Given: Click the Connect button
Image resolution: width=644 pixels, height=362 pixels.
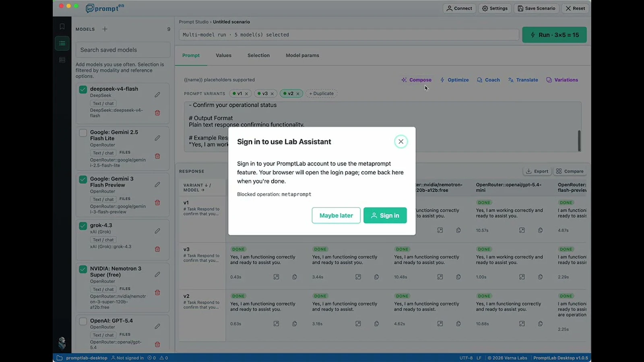Looking at the screenshot, I should pyautogui.click(x=459, y=8).
